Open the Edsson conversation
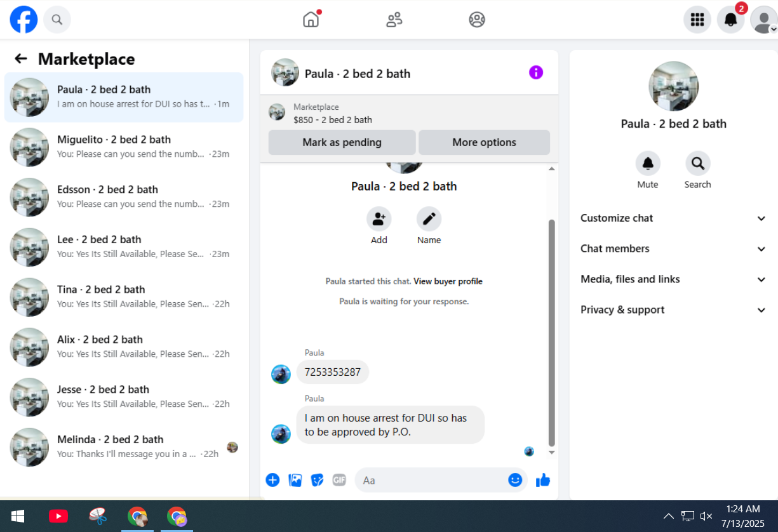 (x=124, y=197)
